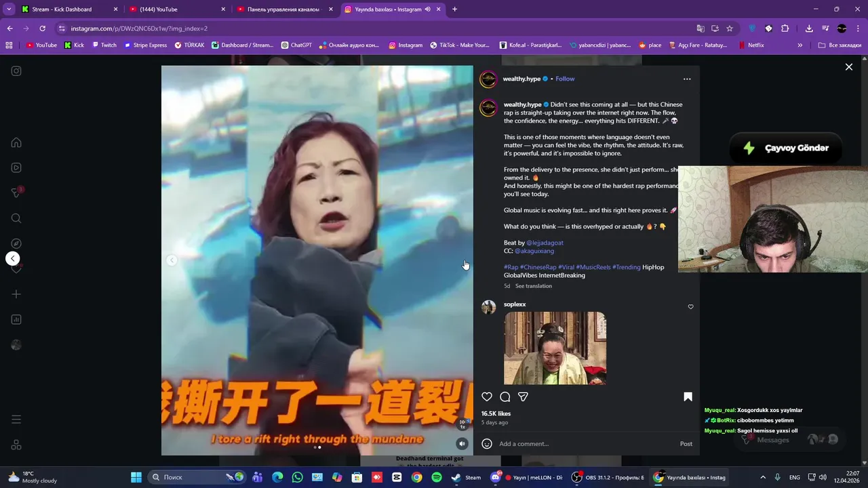
Task: Open Instagram home from logo icon
Action: point(16,71)
